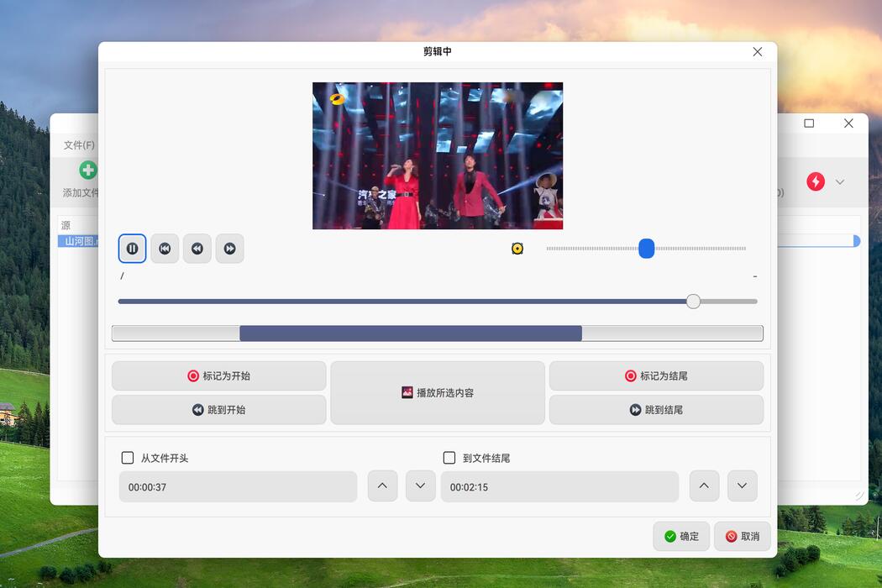
Task: Click the fast-forward playback icon
Action: [x=230, y=248]
